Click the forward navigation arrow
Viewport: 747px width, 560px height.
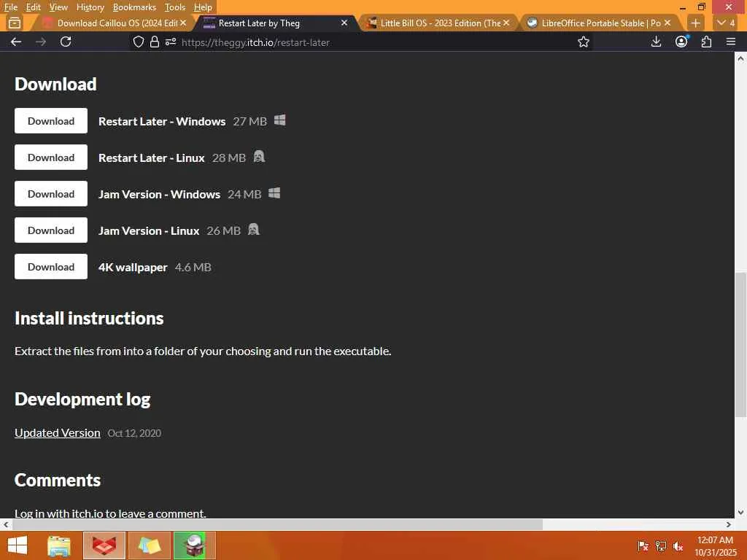[41, 42]
